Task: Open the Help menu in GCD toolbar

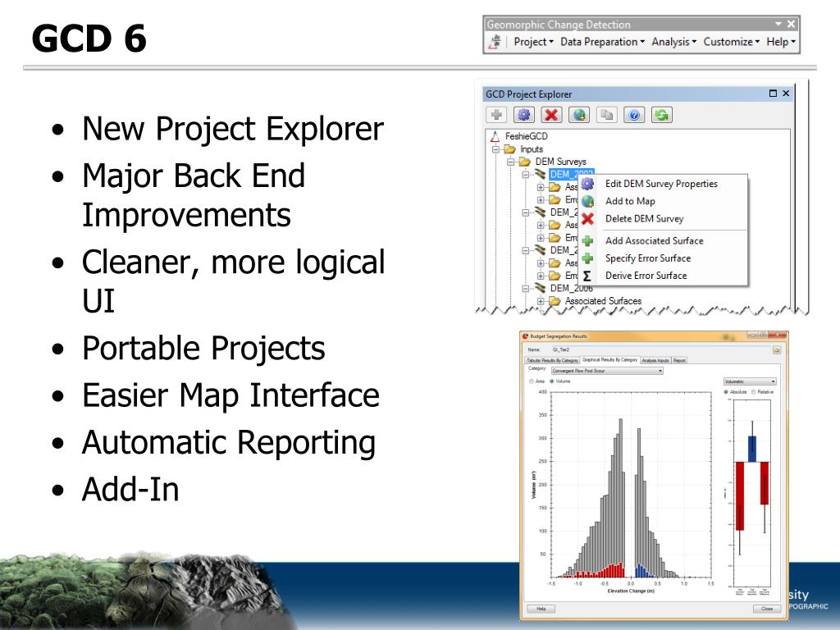Action: (x=781, y=42)
